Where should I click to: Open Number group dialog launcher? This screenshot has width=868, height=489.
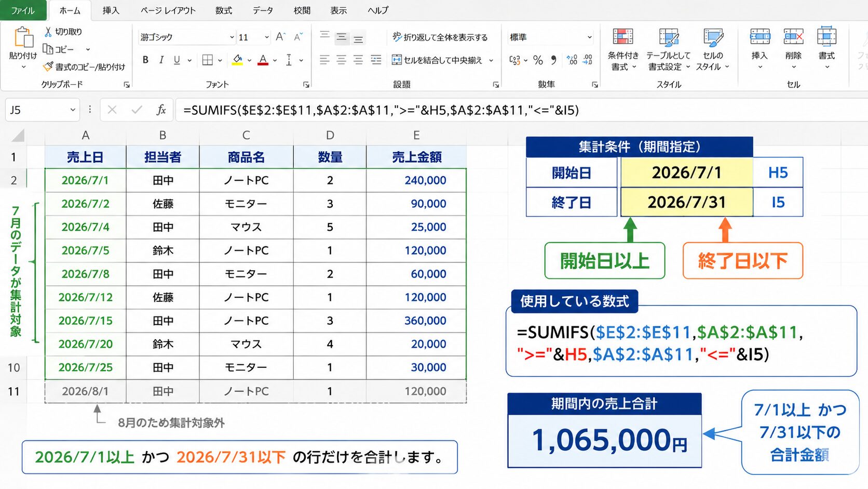point(595,84)
